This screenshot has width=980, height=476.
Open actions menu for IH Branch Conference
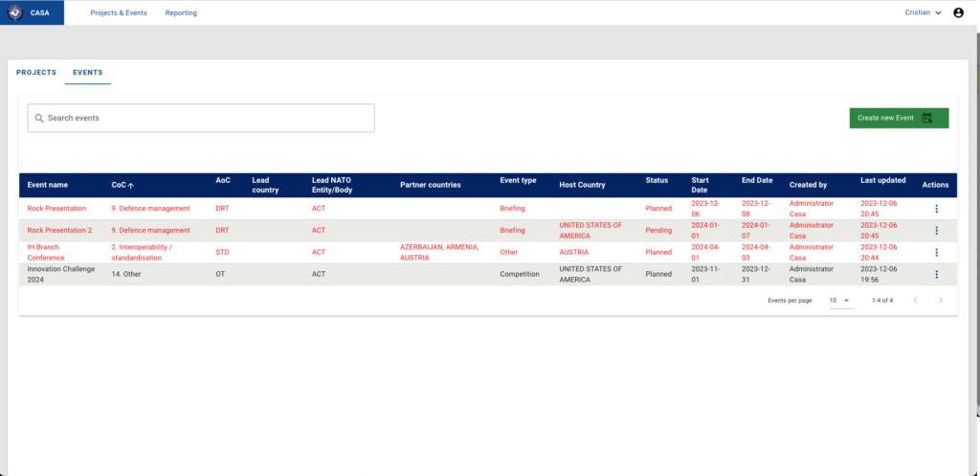(936, 252)
